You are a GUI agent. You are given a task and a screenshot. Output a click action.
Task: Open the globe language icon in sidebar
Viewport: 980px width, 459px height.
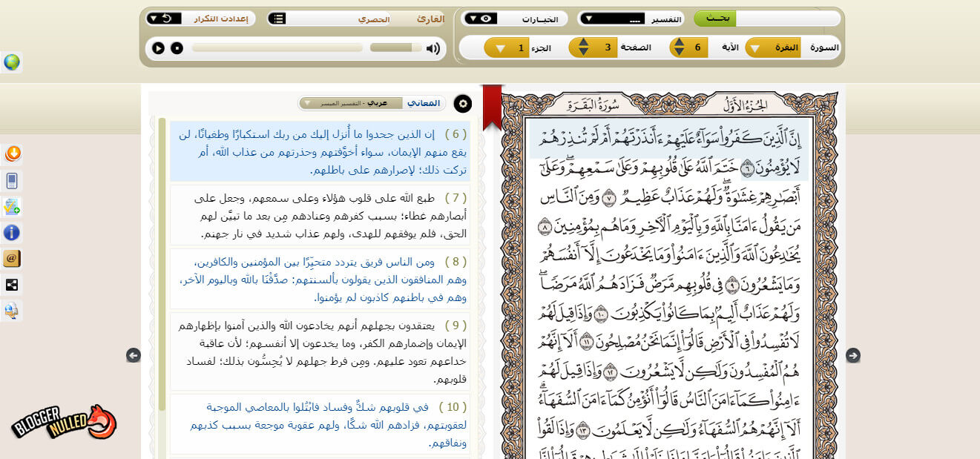pyautogui.click(x=12, y=62)
